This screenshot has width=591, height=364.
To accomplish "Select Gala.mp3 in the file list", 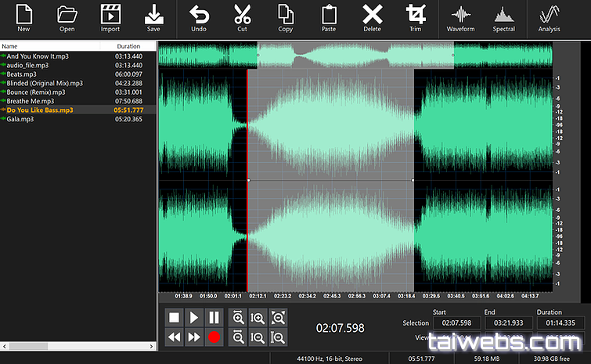I will pyautogui.click(x=20, y=119).
